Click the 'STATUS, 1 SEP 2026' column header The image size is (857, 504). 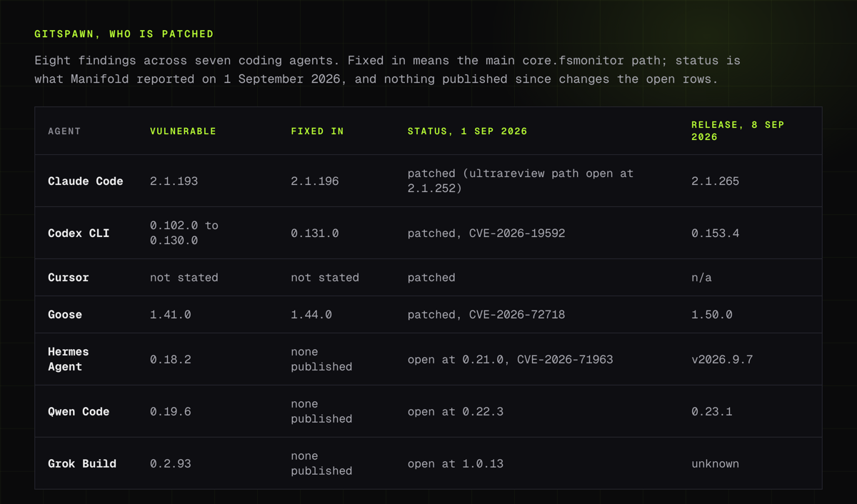(467, 131)
